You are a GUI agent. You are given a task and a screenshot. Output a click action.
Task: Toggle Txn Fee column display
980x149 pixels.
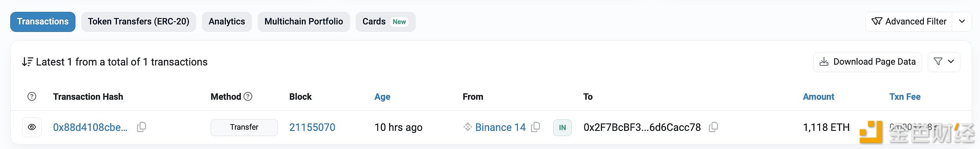tap(905, 97)
